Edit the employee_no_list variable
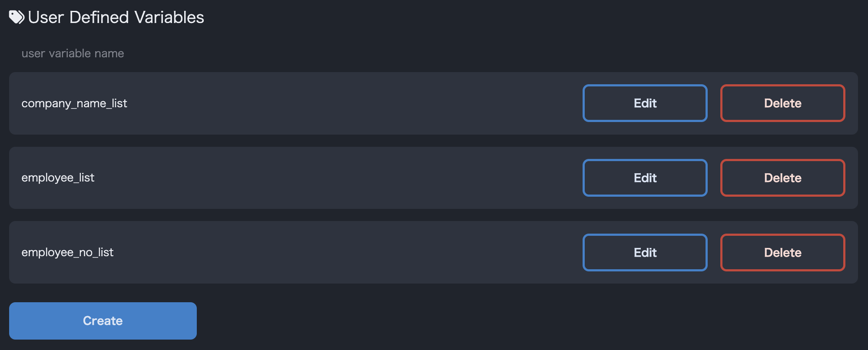The width and height of the screenshot is (868, 350). (645, 253)
